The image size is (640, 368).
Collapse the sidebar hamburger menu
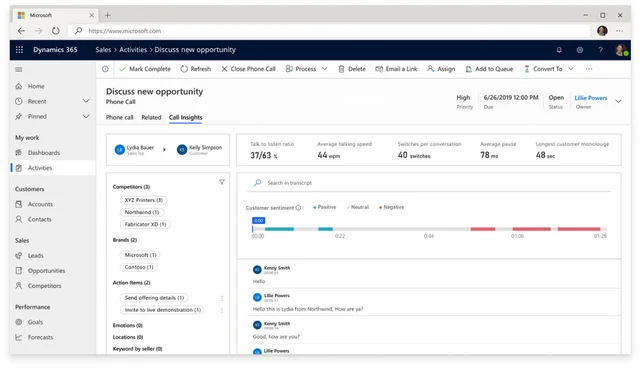(x=18, y=69)
